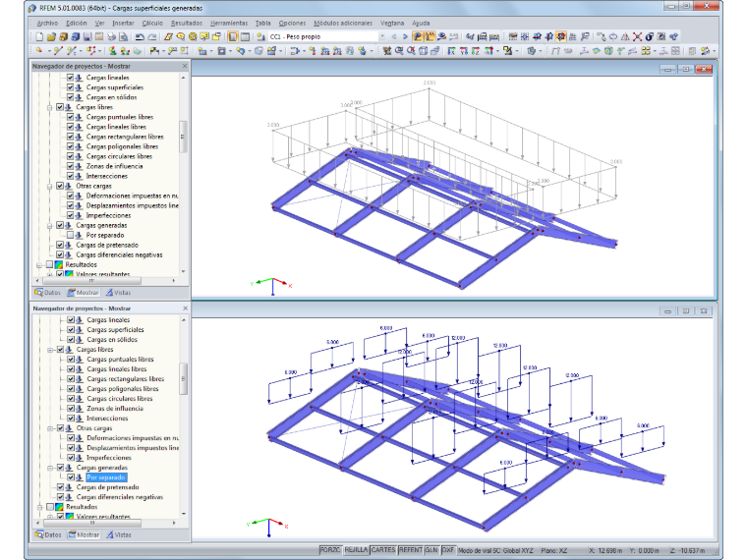Collapse Cargas libres node in upper navigator
This screenshot has height=560, width=747.
point(49,108)
